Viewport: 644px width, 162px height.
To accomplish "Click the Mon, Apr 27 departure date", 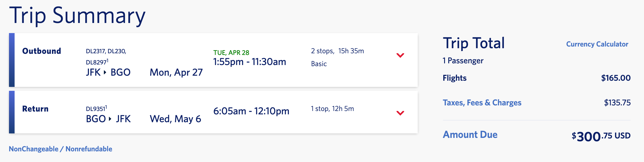I will click(x=176, y=72).
